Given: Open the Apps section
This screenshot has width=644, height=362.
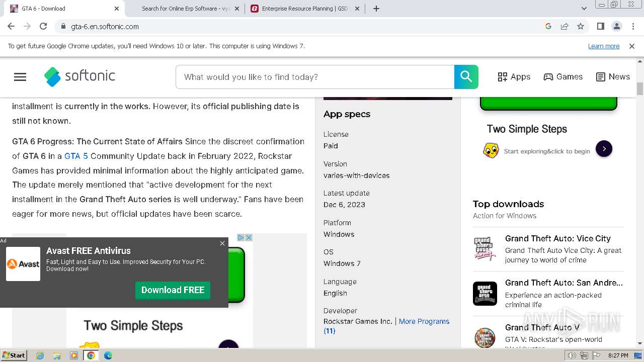Looking at the screenshot, I should (514, 77).
